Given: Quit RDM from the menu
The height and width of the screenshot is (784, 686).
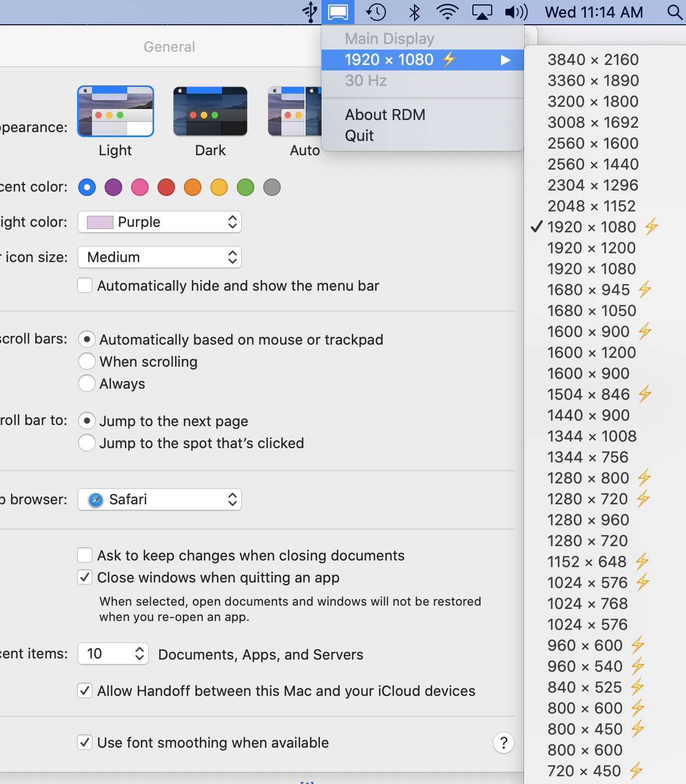Looking at the screenshot, I should (x=422, y=135).
